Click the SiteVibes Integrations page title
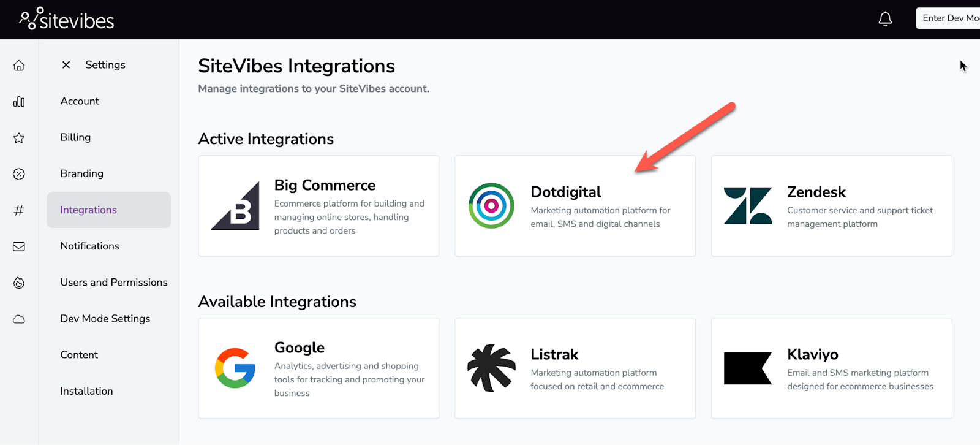This screenshot has height=445, width=980. 296,66
